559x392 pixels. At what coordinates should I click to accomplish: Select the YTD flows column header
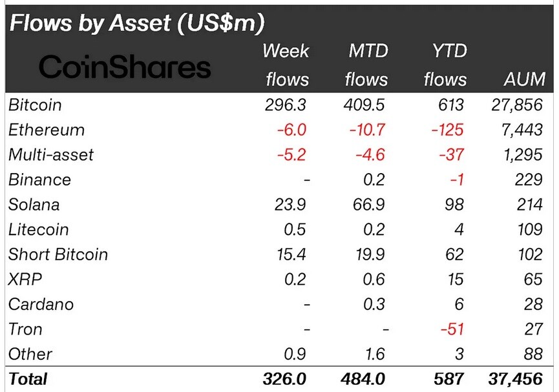446,65
